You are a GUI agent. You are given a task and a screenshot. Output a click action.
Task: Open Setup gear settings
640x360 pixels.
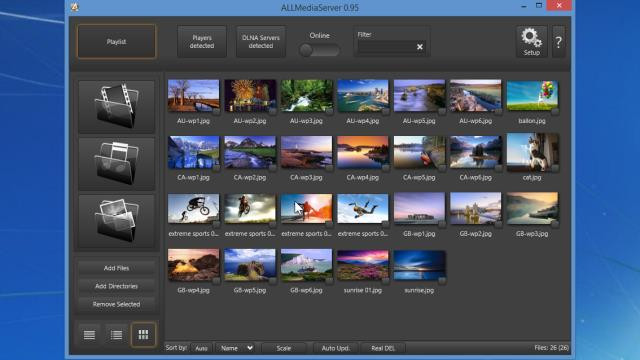[x=531, y=41]
